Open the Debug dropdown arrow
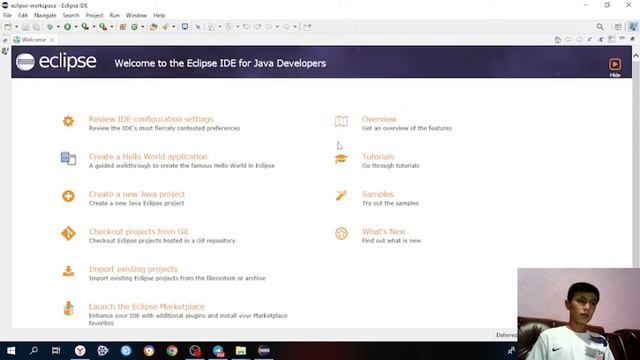The height and width of the screenshot is (360, 640). tap(58, 27)
